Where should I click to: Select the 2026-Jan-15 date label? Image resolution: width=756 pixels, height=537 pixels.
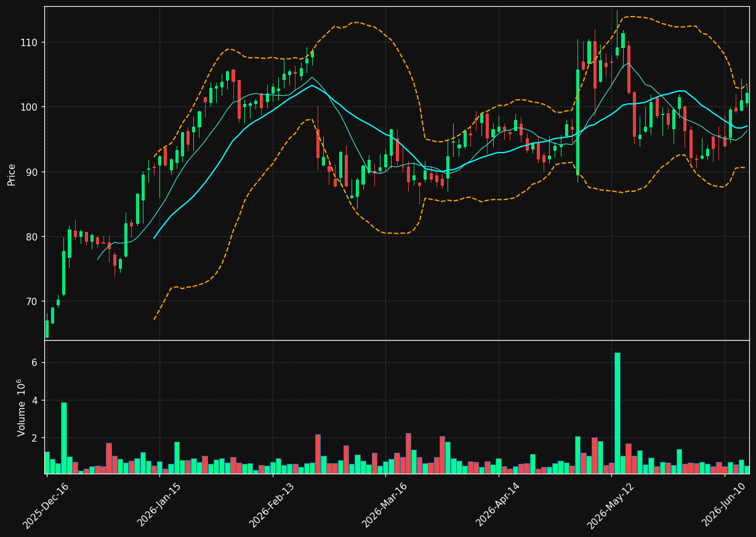pos(159,506)
